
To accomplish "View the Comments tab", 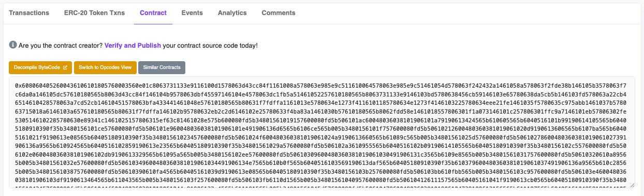I will click(x=279, y=12).
